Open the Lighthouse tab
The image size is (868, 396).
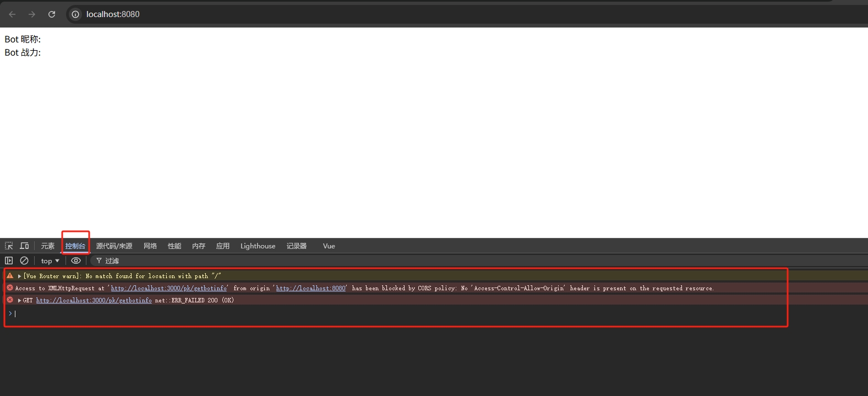258,246
